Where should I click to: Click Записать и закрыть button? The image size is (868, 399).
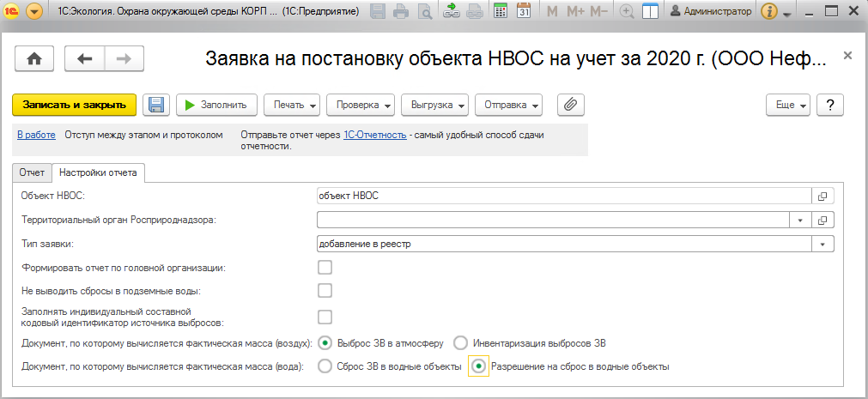(74, 105)
